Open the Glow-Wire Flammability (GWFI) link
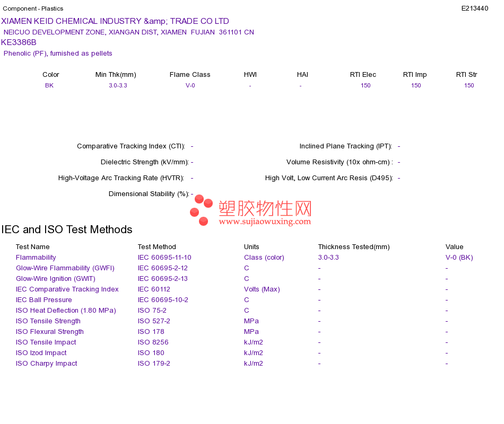504x424 pixels. (65, 268)
